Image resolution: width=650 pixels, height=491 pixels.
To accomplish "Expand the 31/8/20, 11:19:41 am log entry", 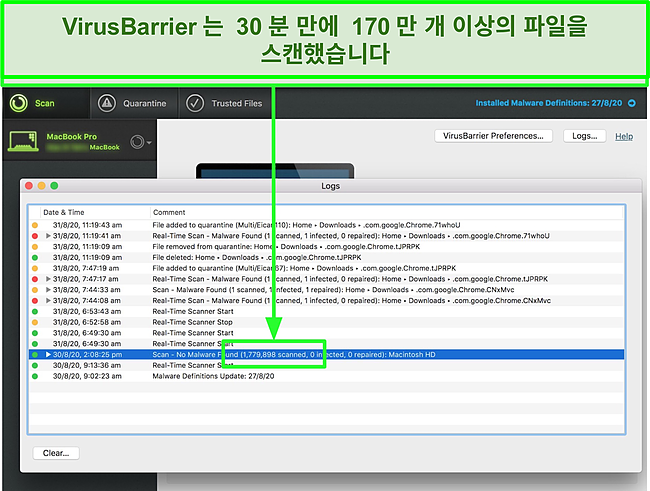I will click(x=48, y=236).
